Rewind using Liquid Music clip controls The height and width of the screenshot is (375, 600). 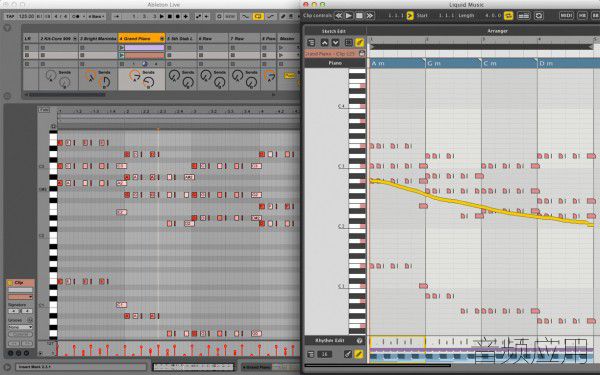[339, 16]
